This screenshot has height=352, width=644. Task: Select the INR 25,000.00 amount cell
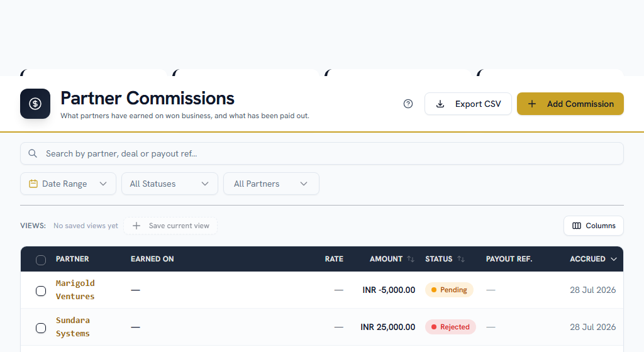(387, 327)
